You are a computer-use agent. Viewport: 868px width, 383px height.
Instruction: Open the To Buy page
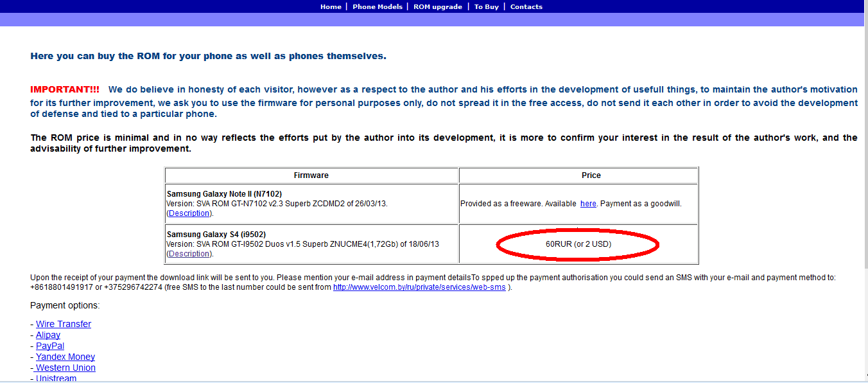[487, 7]
